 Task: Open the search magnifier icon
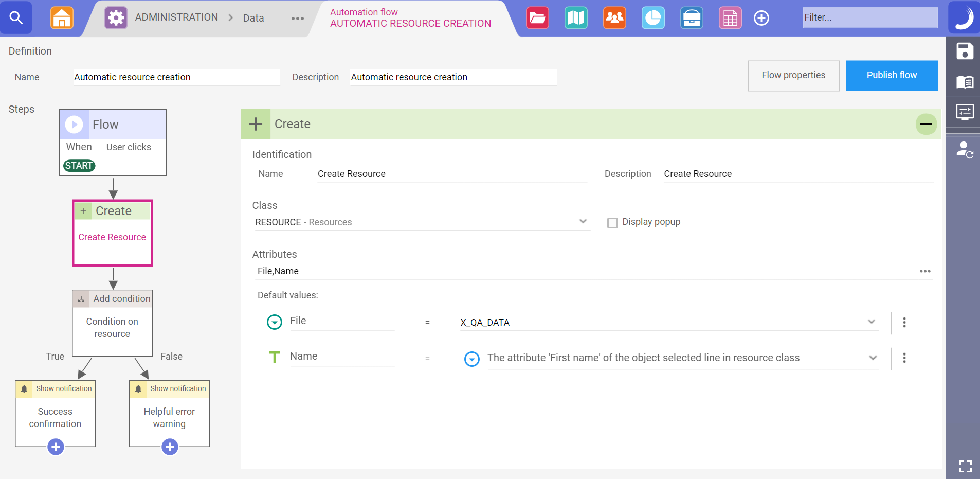16,18
